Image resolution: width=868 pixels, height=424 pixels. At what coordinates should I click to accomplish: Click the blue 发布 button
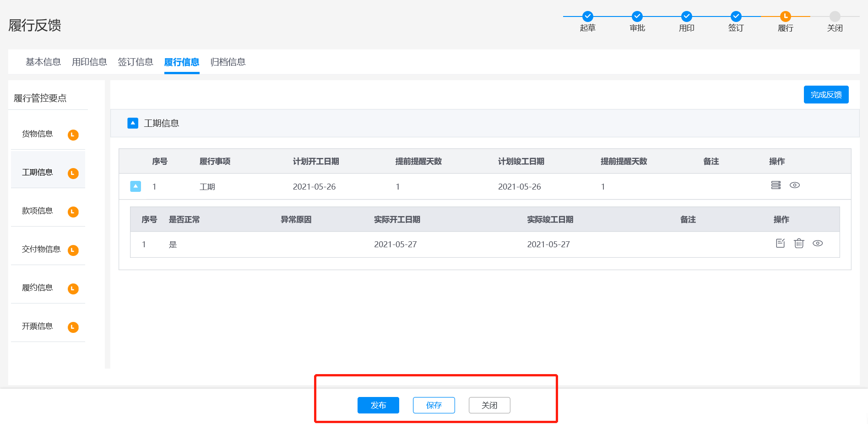(x=378, y=405)
